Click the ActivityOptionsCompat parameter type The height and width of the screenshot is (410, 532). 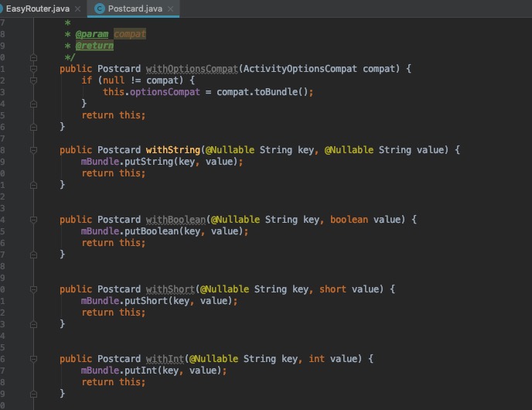pos(300,69)
